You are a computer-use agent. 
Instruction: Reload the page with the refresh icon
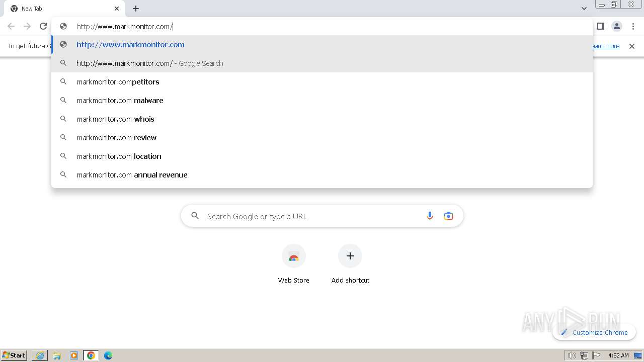point(43,26)
